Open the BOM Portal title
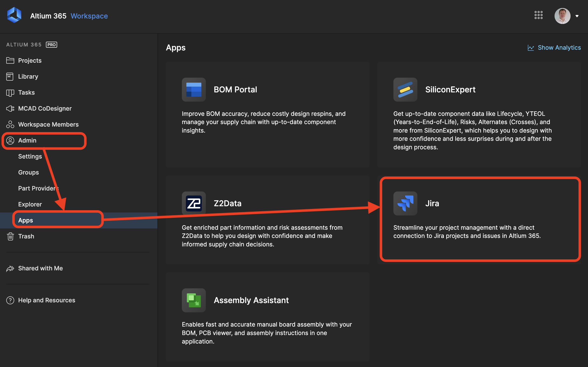Viewport: 588px width, 367px height. coord(235,90)
